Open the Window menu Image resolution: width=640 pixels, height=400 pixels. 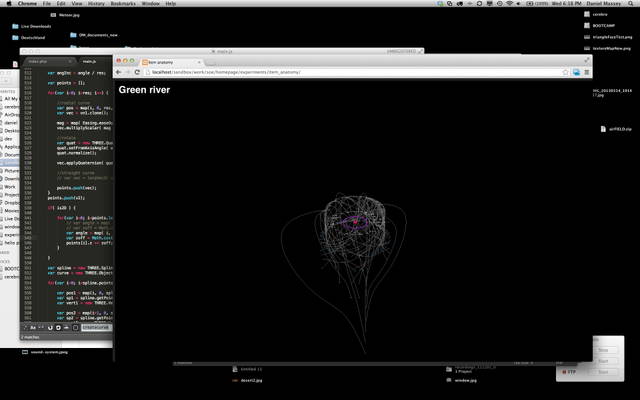tap(150, 3)
